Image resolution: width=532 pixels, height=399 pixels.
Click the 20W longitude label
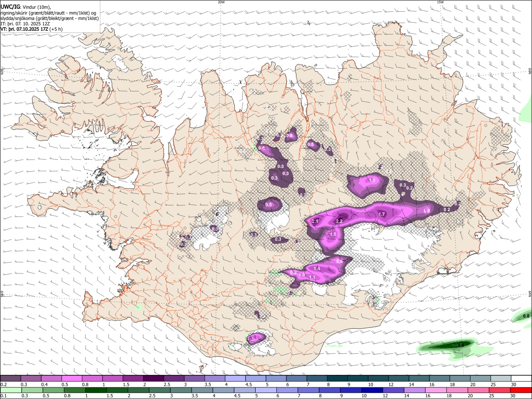click(x=221, y=2)
